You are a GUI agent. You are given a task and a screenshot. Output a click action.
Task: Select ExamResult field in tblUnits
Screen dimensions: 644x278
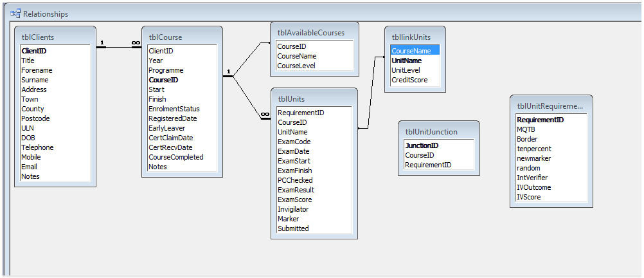click(314, 190)
